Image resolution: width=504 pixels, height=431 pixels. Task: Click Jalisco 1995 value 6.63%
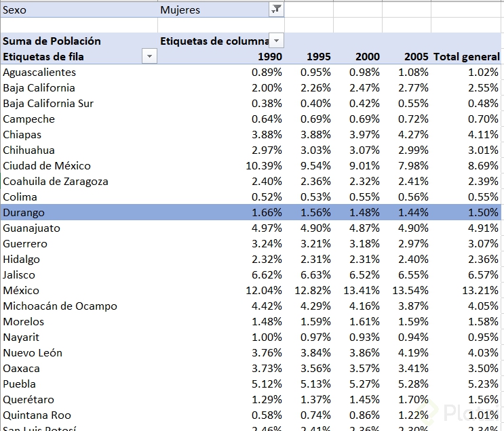(315, 275)
